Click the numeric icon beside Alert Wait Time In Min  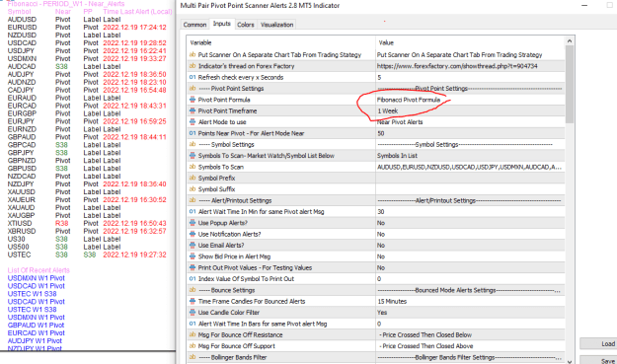[x=193, y=211]
